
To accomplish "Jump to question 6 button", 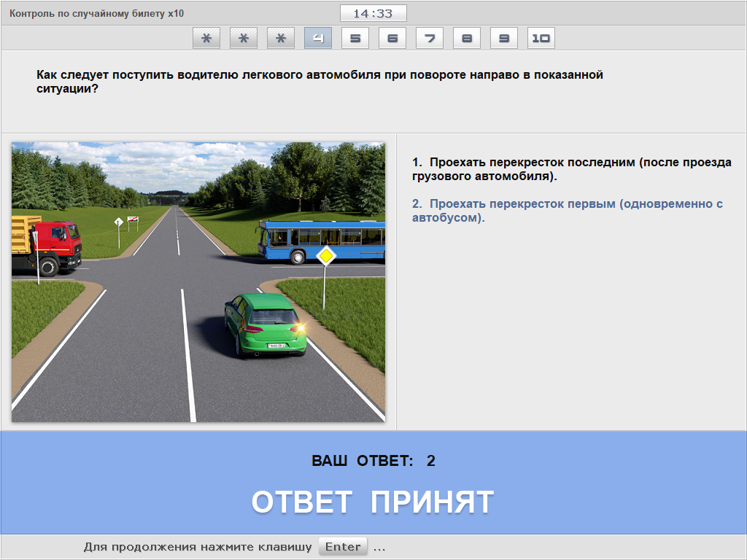I will tap(392, 38).
